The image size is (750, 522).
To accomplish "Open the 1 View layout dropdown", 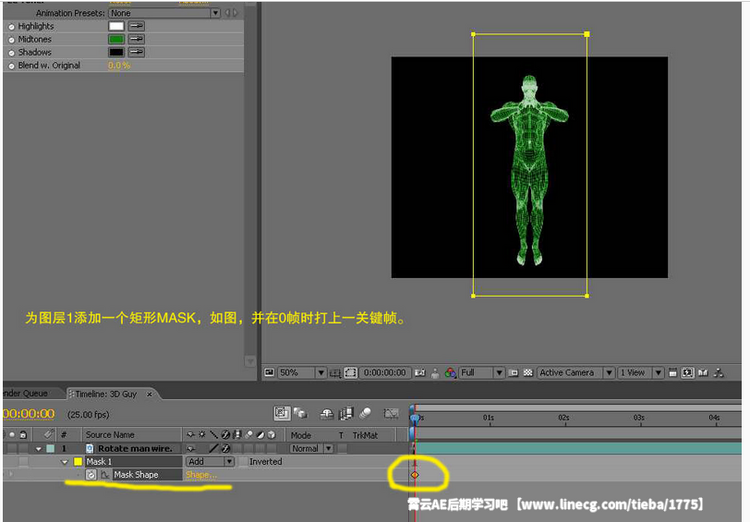I will coord(641,372).
